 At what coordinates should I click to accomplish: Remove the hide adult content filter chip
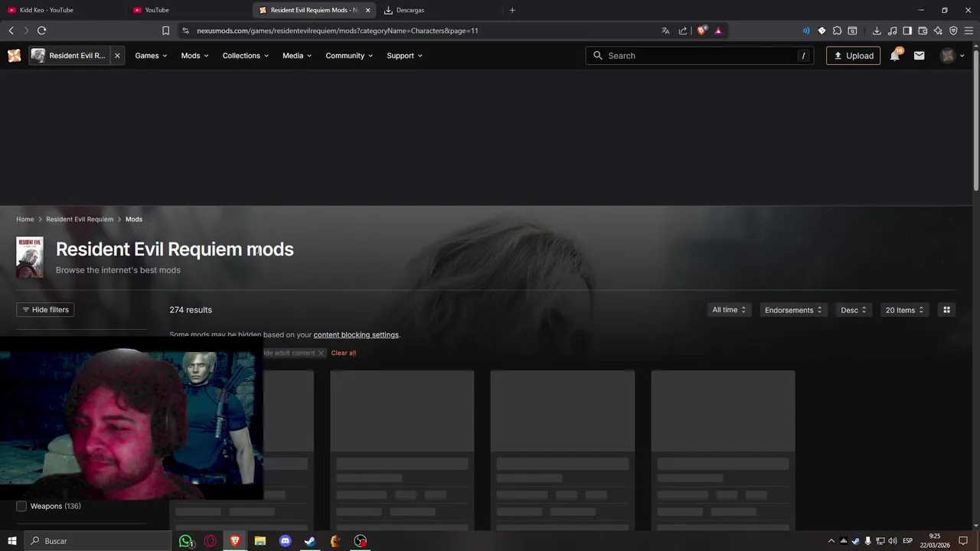[x=321, y=353]
